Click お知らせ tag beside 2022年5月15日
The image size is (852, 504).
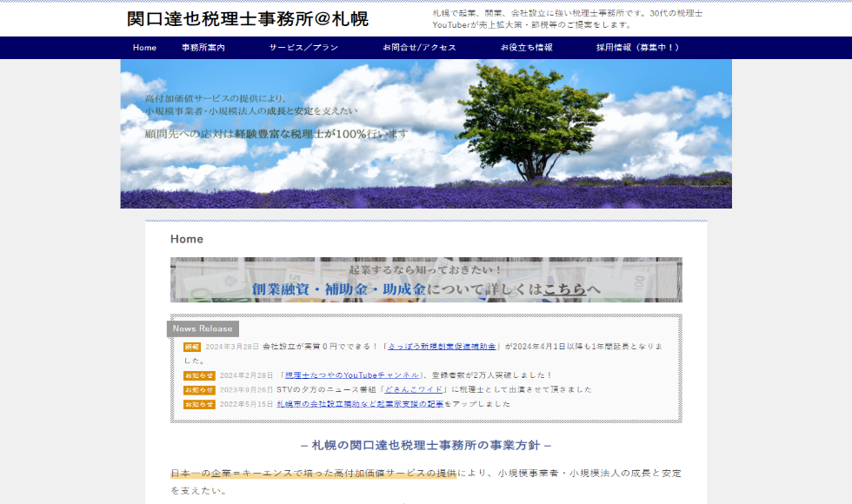point(198,404)
